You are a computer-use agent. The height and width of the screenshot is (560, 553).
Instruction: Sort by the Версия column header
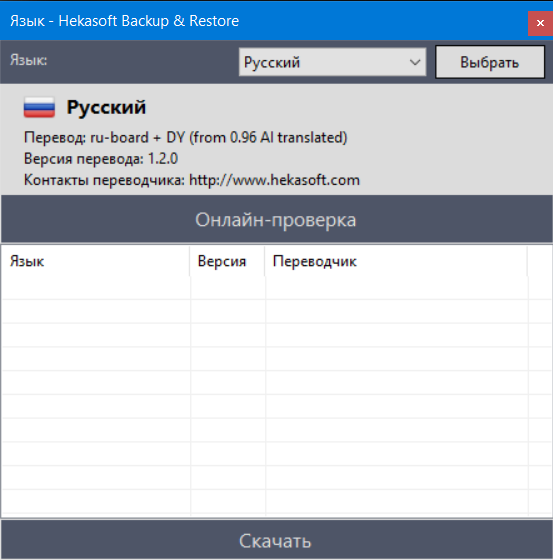point(227,261)
